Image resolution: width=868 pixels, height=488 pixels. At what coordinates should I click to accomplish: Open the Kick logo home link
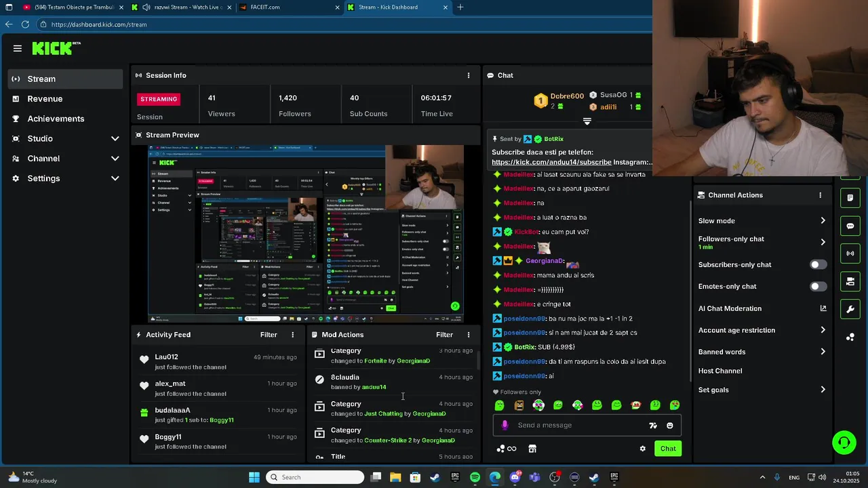coord(56,48)
